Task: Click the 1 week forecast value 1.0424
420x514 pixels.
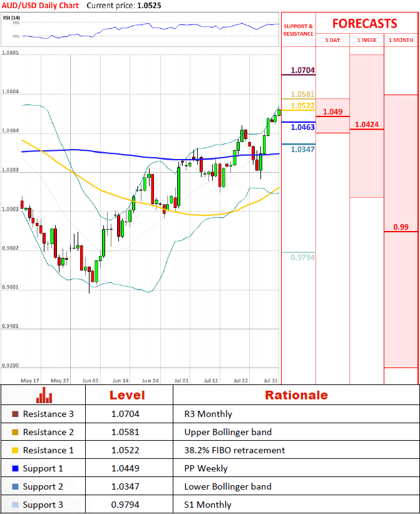Action: tap(367, 125)
